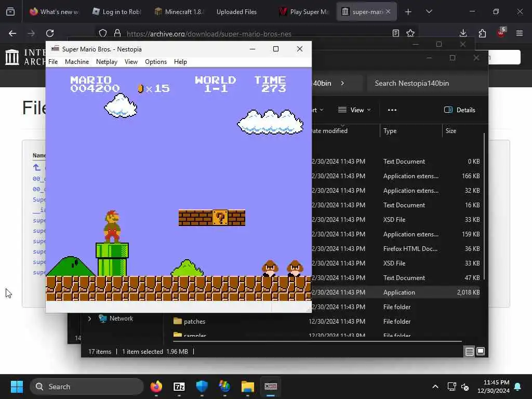Viewport: 532px width, 399px height.
Task: Open the clock showing 11:45 PM
Action: 494,387
